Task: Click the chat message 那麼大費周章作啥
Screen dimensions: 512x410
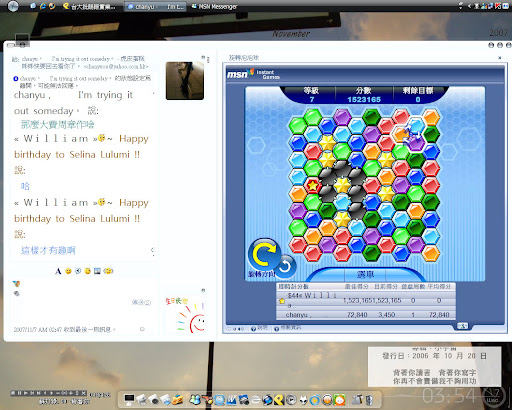Action: 58,124
